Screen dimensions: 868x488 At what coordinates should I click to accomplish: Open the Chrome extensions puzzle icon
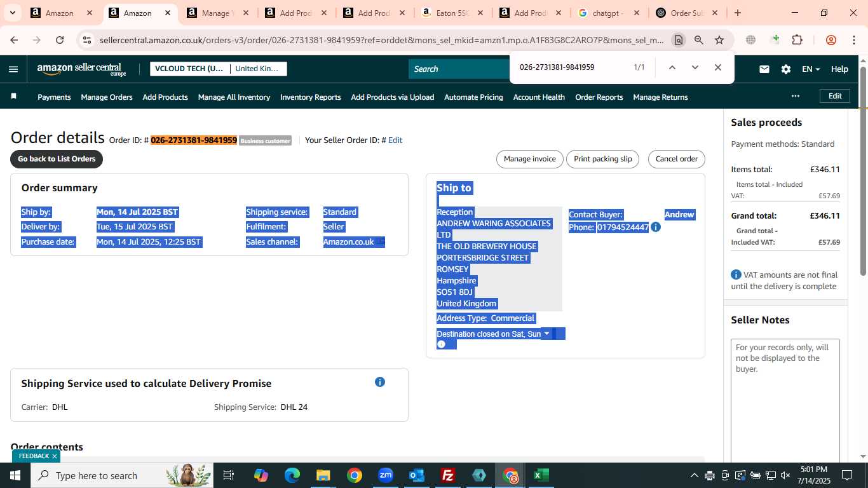click(797, 40)
